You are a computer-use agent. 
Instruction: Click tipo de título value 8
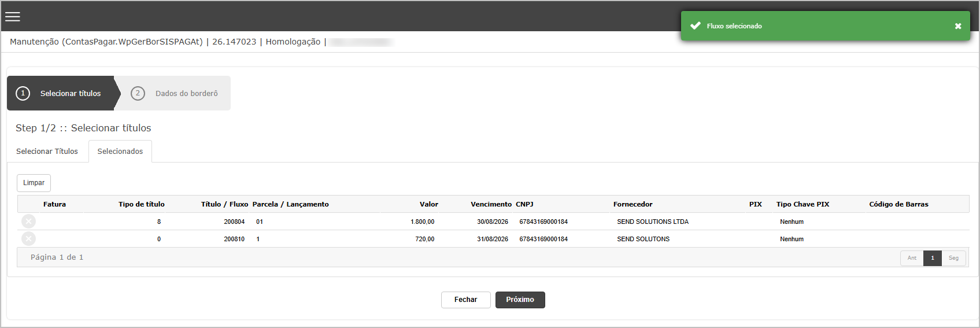[159, 222]
